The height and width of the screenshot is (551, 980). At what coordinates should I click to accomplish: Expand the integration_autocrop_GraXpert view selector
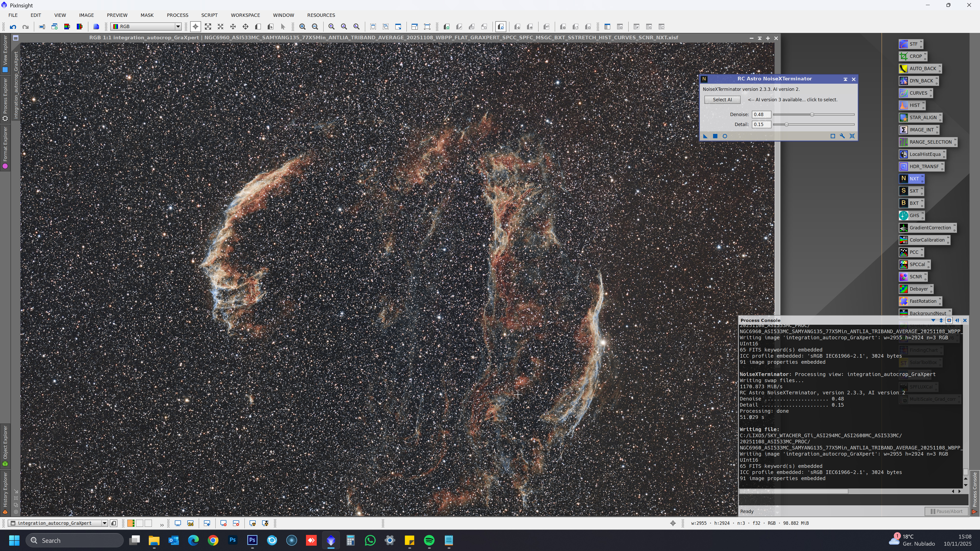(x=104, y=524)
